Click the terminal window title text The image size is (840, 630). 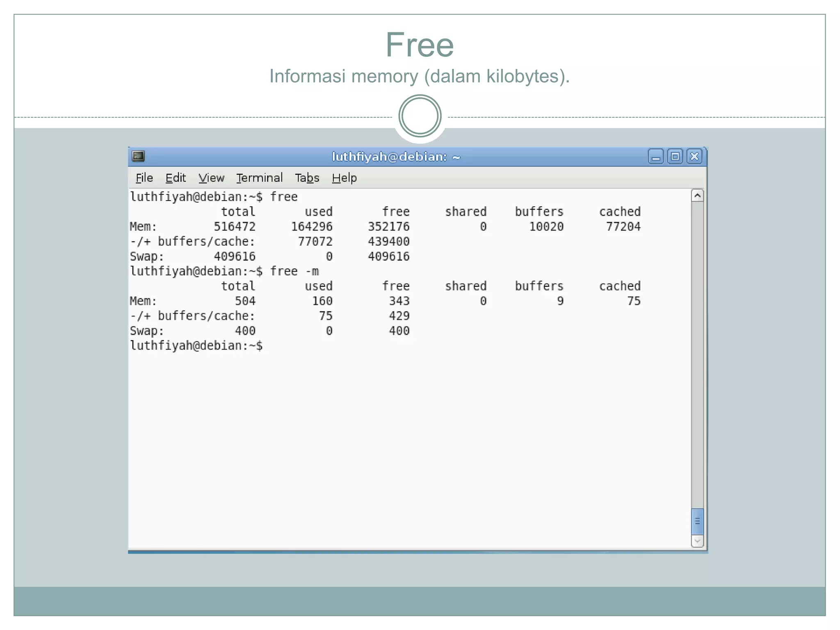[396, 157]
